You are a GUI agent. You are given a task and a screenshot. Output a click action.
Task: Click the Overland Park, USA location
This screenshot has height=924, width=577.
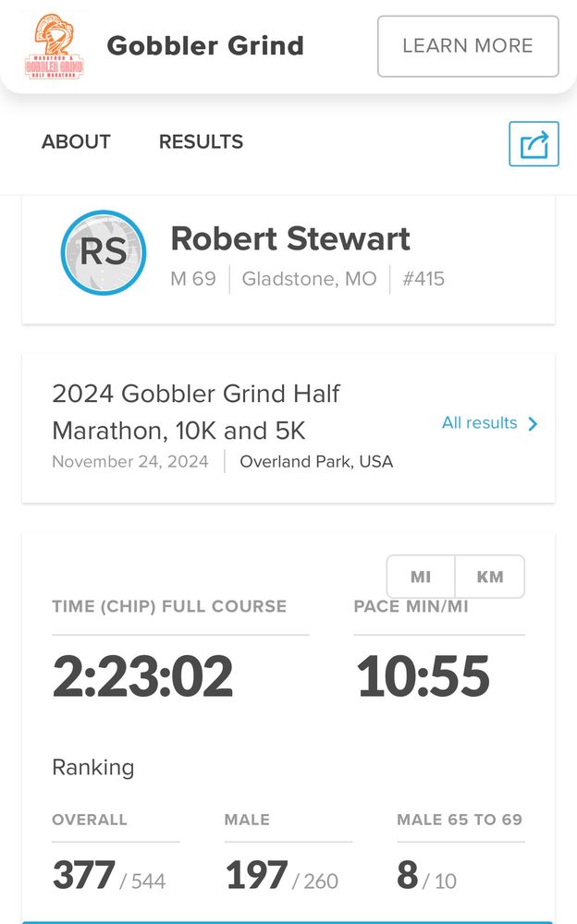pos(316,462)
